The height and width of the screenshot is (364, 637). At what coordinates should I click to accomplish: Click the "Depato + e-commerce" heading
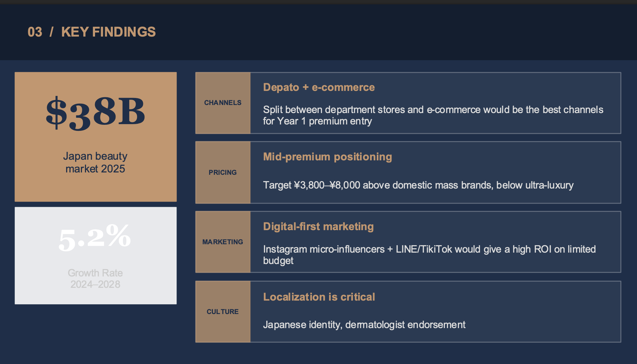(319, 87)
